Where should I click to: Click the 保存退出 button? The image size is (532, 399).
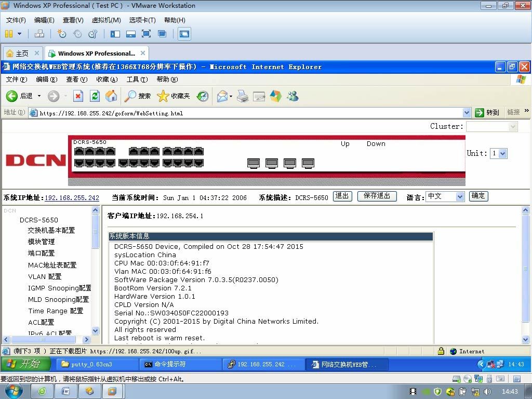pyautogui.click(x=377, y=196)
